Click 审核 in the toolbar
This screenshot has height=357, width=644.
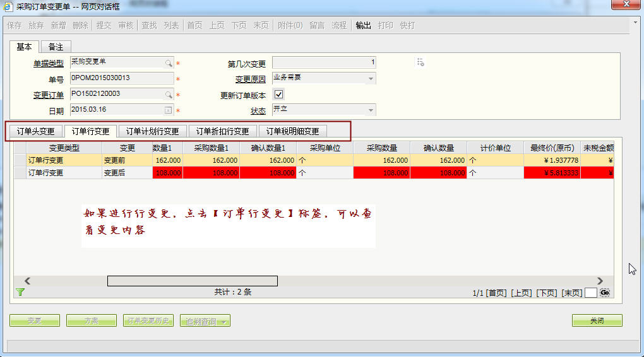pos(126,25)
